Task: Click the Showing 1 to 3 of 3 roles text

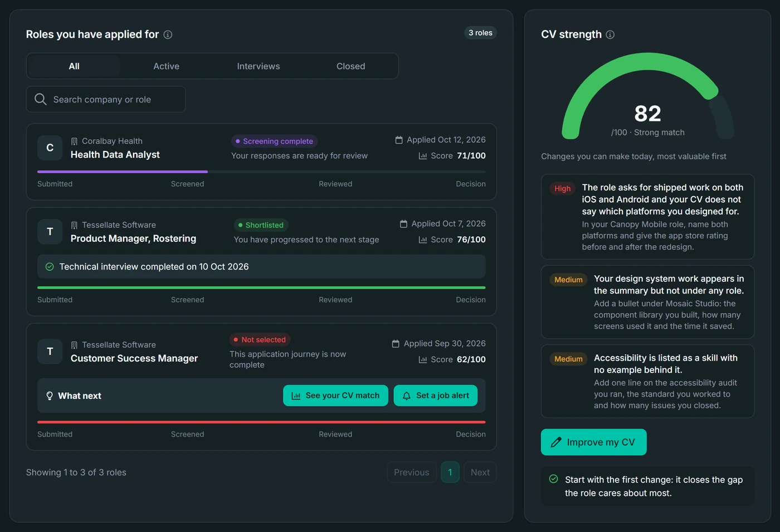Action: point(76,472)
